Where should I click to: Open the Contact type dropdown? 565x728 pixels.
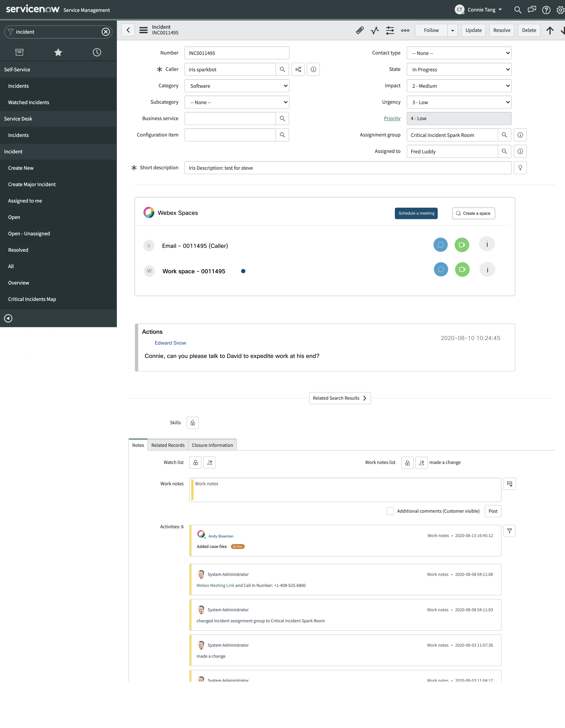click(x=459, y=53)
